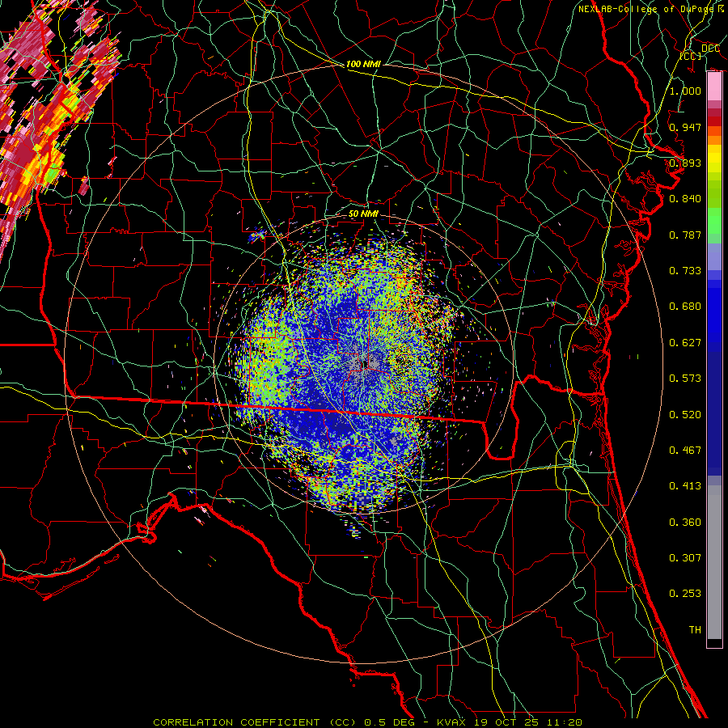Image resolution: width=728 pixels, height=728 pixels.
Task: Click the radar site center of the sweep
Action: pos(363,365)
